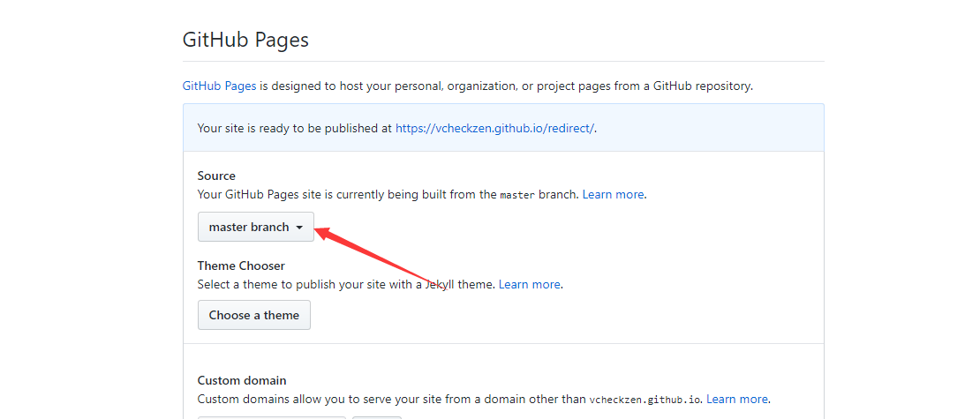
Task: Open Learn more link in Source section
Action: (613, 194)
